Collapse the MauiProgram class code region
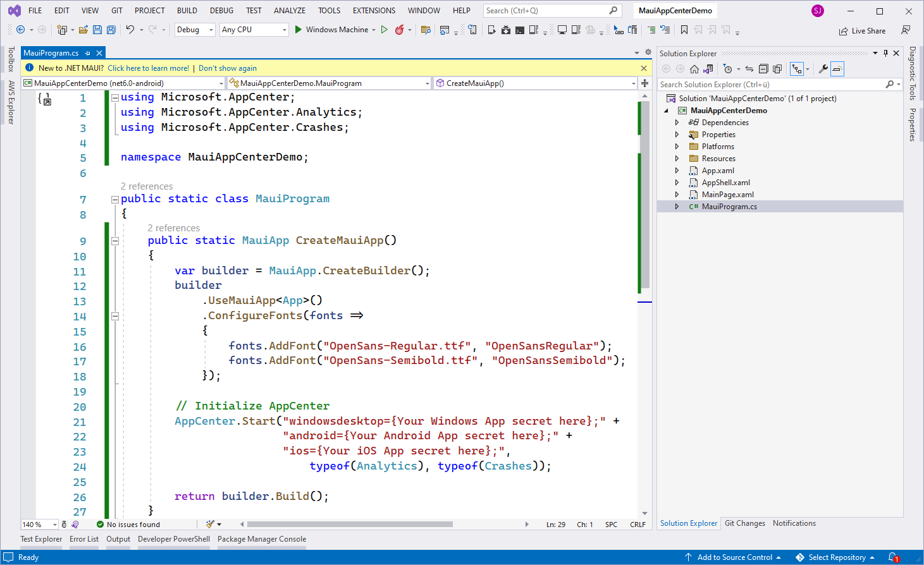Screen dimensions: 924x565 tap(115, 199)
